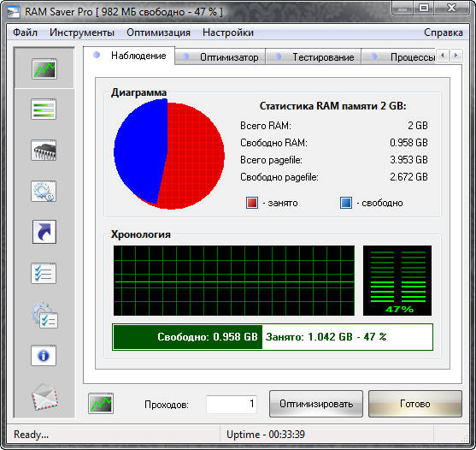This screenshot has width=476, height=450.
Task: Select the '2.672 GB' free pagefile value
Action: coord(408,177)
